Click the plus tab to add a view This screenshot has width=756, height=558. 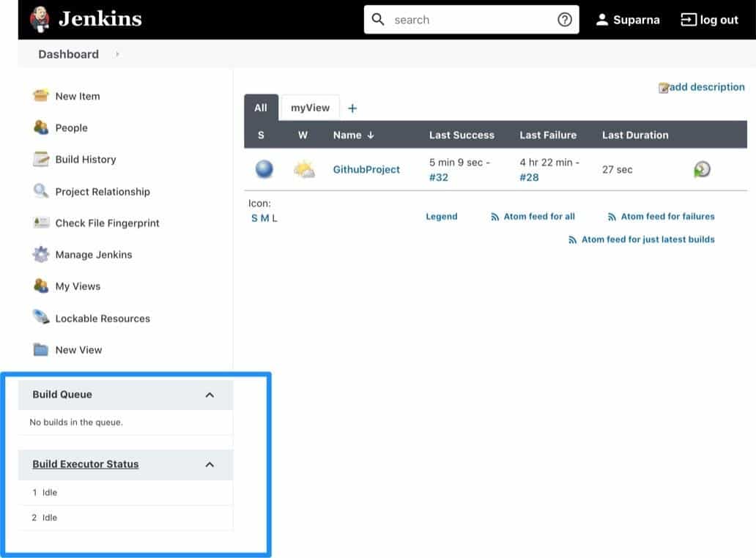click(x=352, y=108)
